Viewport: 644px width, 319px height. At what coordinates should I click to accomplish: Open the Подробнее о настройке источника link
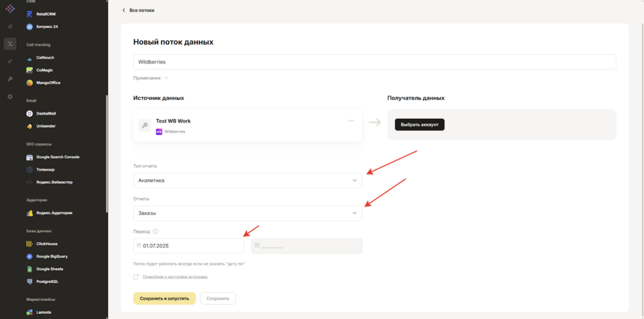click(175, 277)
